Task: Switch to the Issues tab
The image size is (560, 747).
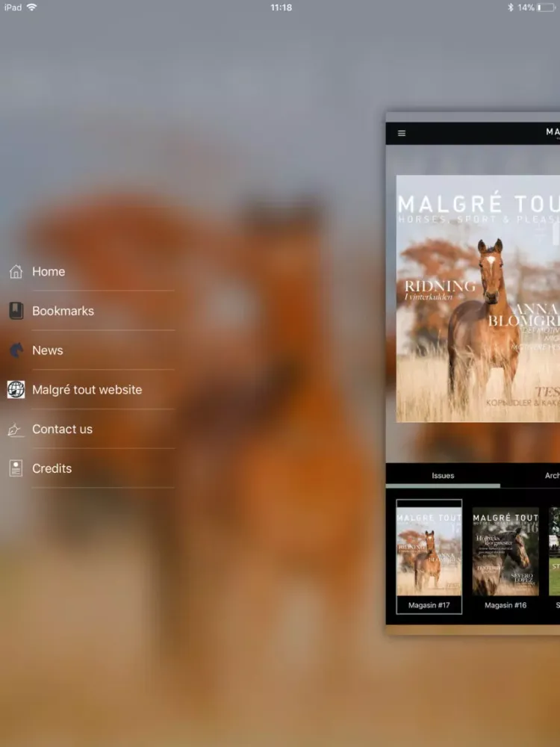Action: (443, 475)
